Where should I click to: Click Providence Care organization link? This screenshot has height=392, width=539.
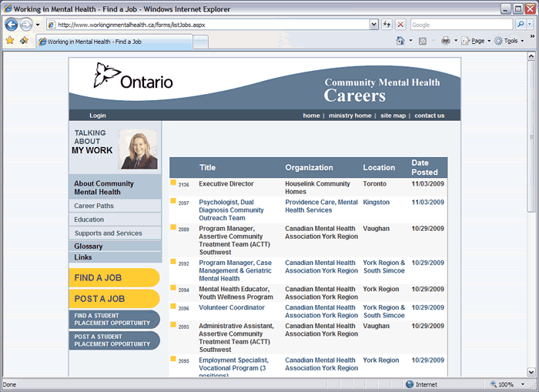321,206
